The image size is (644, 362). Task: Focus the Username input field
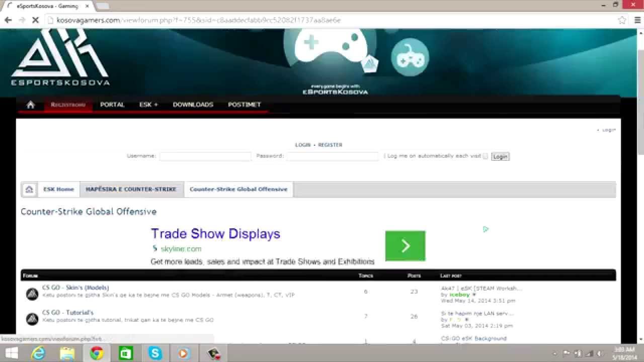[205, 156]
